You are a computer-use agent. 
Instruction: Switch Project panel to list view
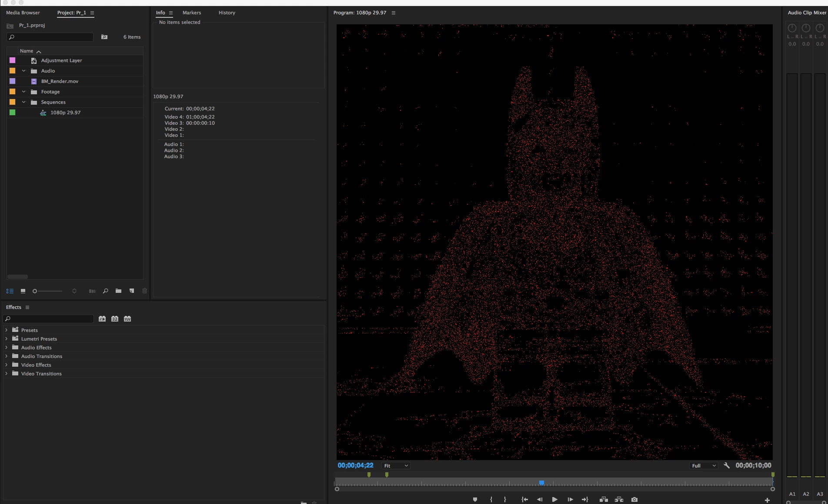[x=10, y=291]
